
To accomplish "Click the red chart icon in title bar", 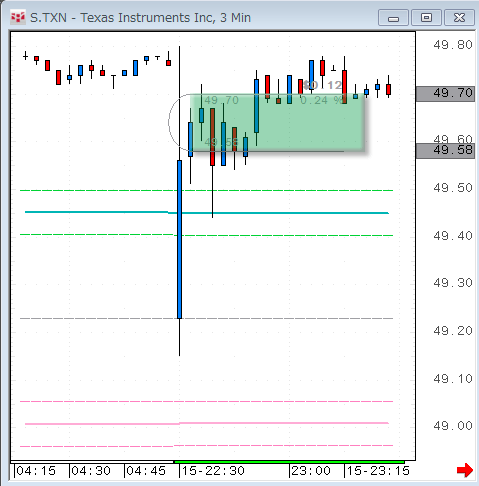I will coord(18,17).
